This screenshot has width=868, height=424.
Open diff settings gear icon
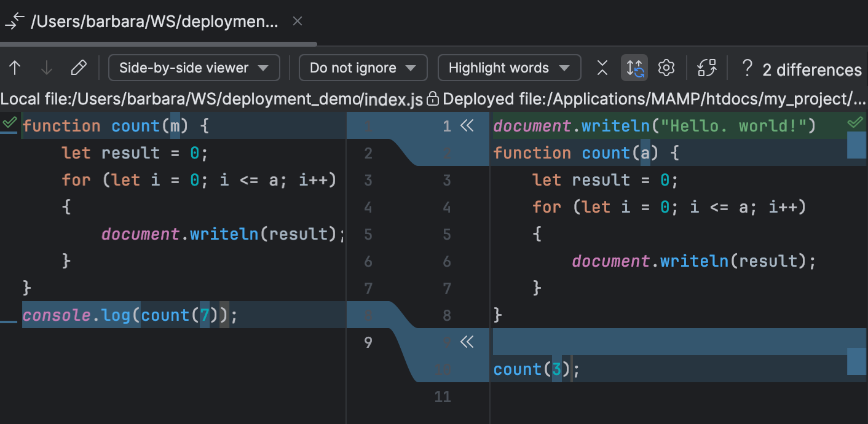coord(666,68)
